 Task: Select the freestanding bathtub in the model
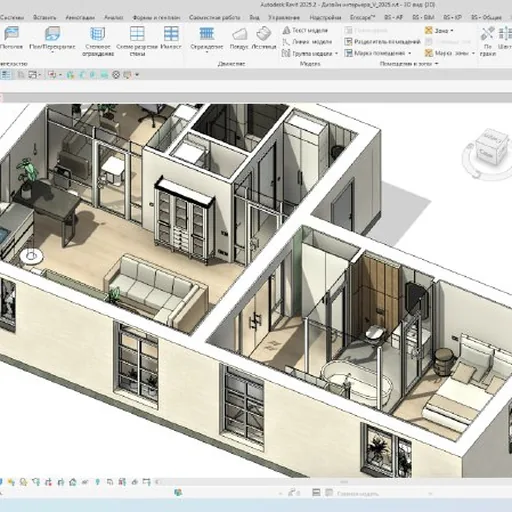click(x=356, y=382)
